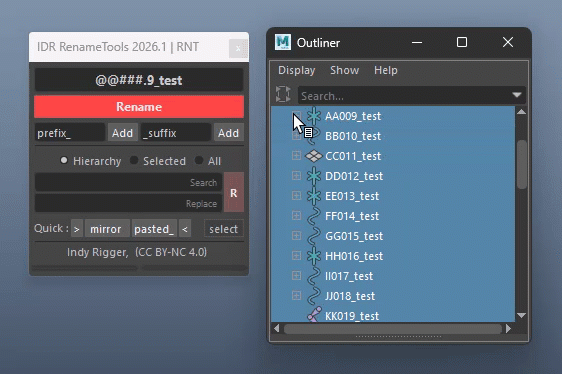Click the curve icon beside FF014_test
The width and height of the screenshot is (562, 374).
[314, 216]
